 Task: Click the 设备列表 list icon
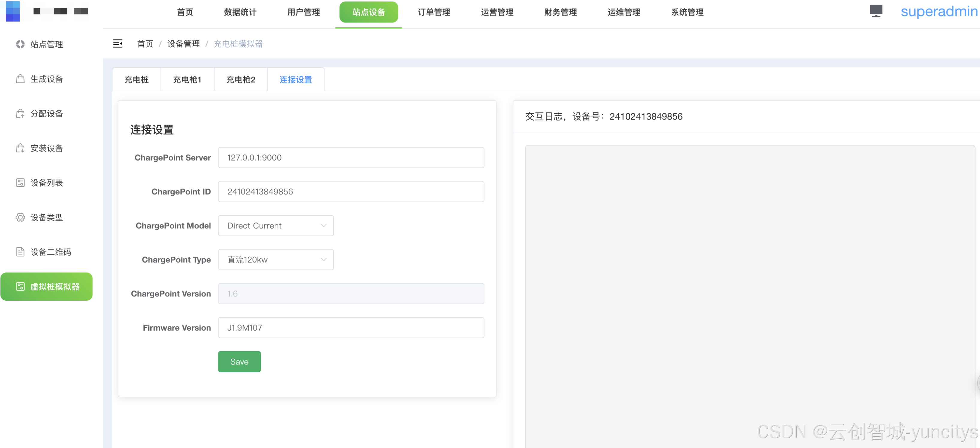(20, 183)
